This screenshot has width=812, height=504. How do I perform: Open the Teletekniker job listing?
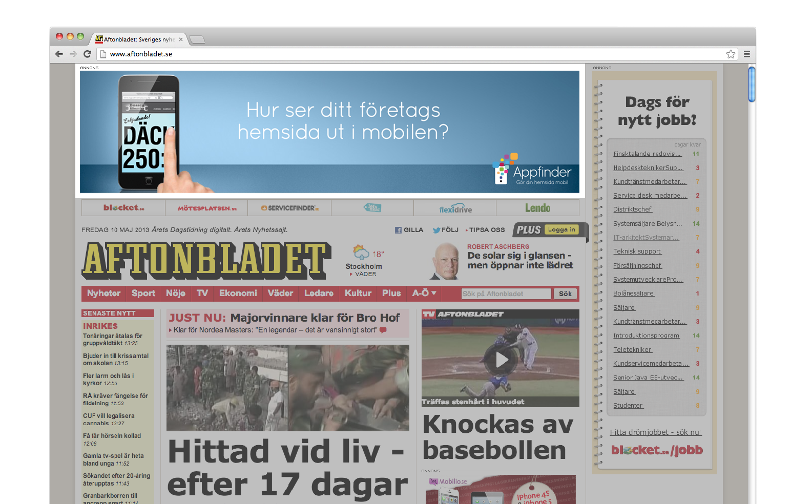point(633,350)
